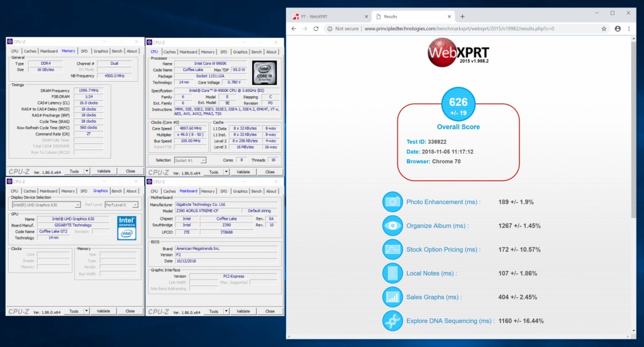Open the Display Device Selection dropdown
This screenshot has width=644, height=347.
point(46,205)
